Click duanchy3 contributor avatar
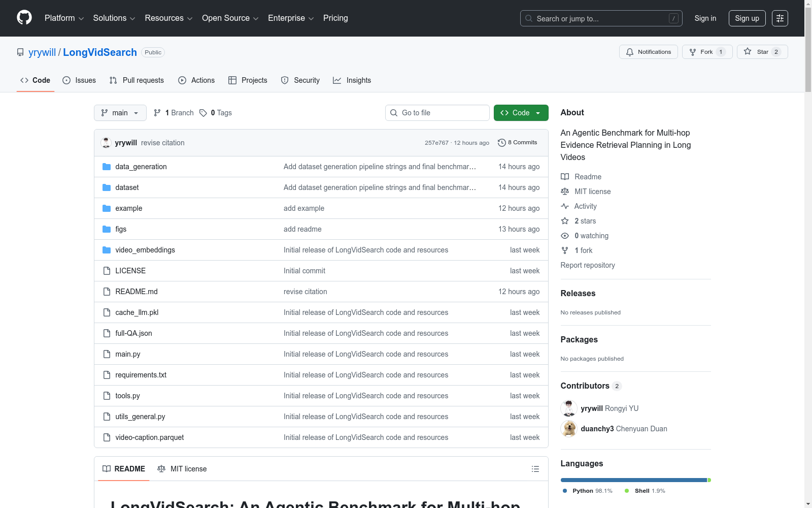812x508 pixels. coord(569,429)
